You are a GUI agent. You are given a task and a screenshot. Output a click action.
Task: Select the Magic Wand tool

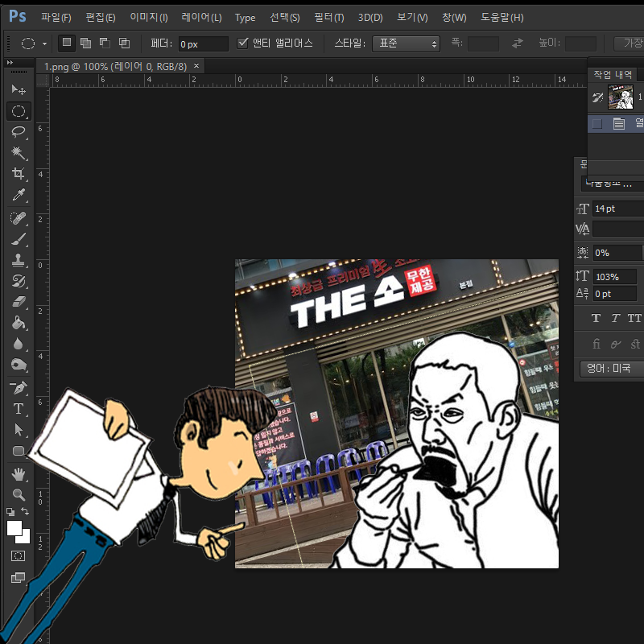tap(18, 152)
